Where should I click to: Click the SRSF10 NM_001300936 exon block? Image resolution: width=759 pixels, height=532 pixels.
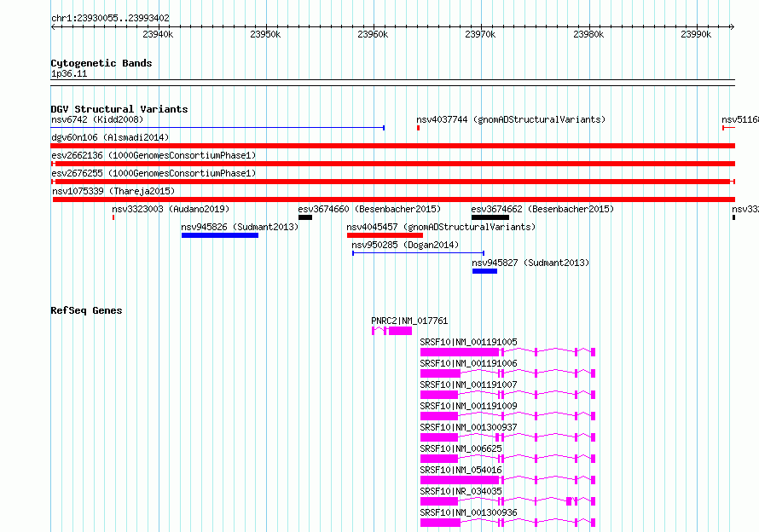point(441,523)
